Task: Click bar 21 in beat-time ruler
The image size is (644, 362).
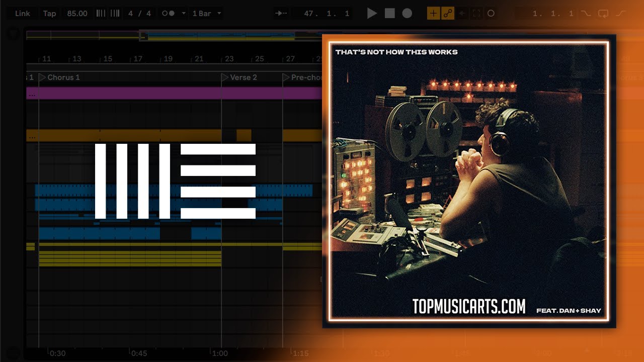Action: click(x=199, y=59)
